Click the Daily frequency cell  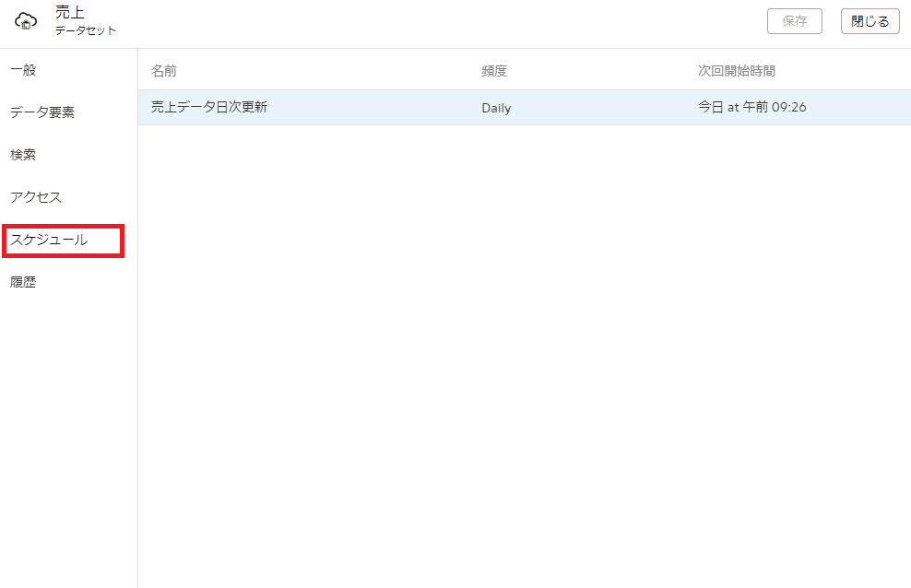point(496,108)
